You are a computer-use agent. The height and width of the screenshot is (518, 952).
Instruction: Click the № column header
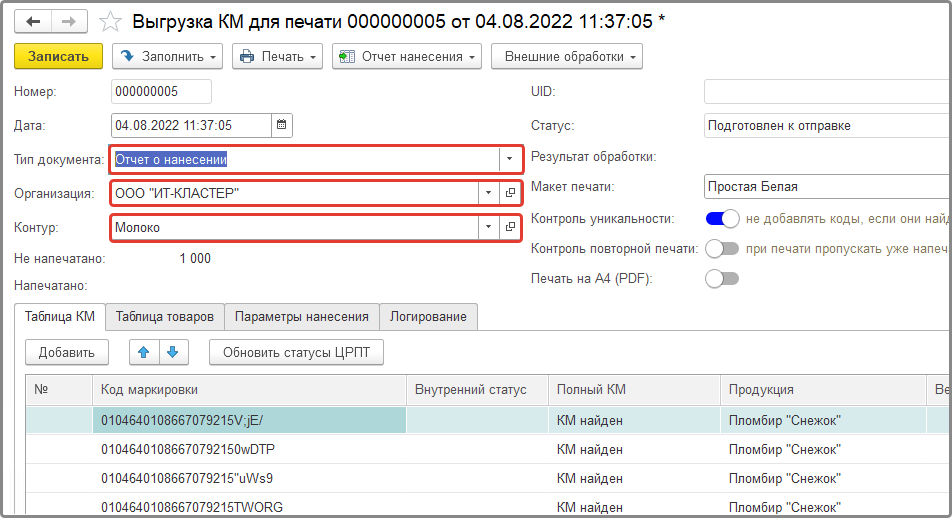point(59,390)
